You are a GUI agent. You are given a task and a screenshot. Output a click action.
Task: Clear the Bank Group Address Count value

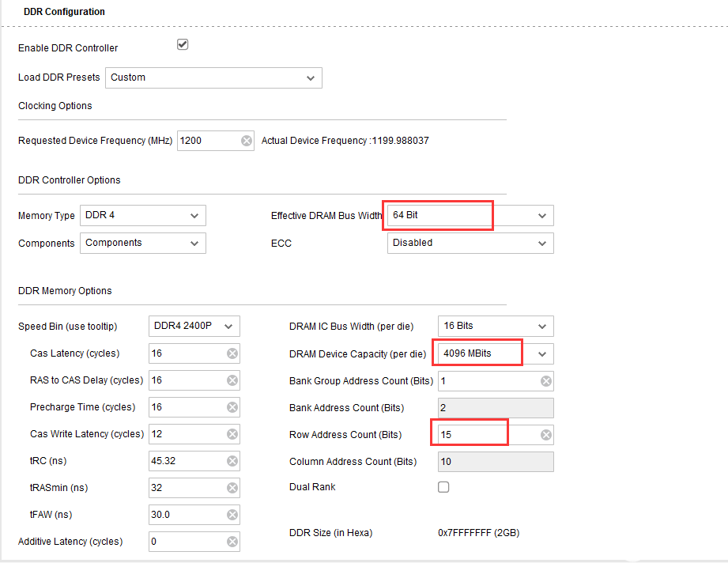click(x=546, y=381)
